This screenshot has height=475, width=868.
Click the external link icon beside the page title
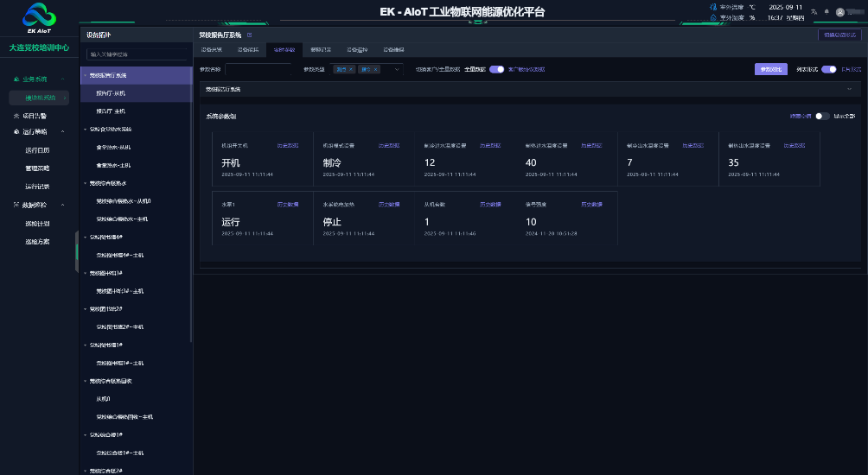click(250, 35)
